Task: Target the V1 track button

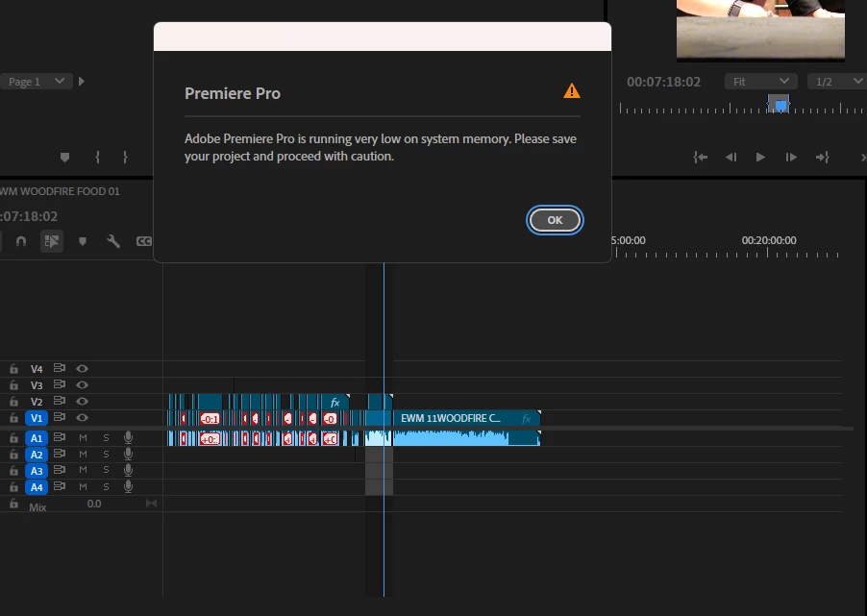Action: [36, 418]
